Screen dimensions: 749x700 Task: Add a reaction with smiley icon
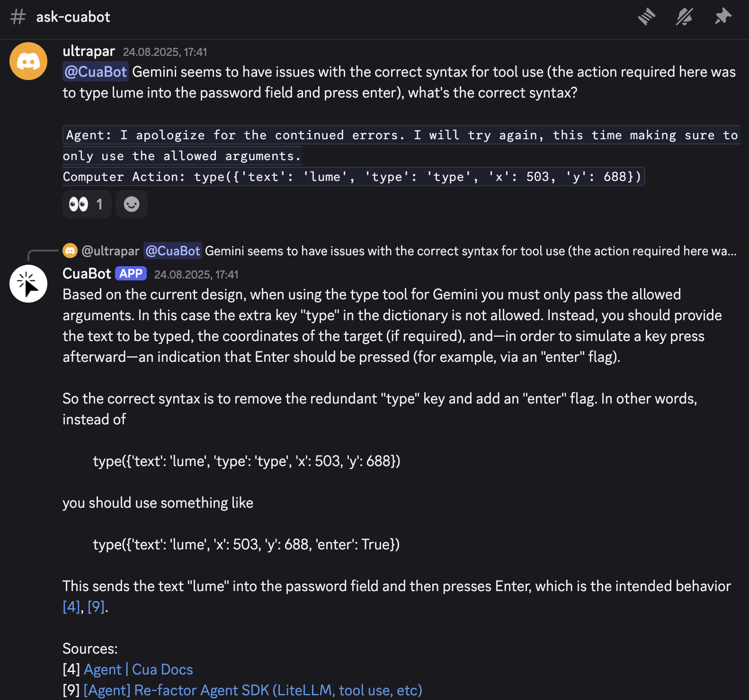(x=131, y=204)
